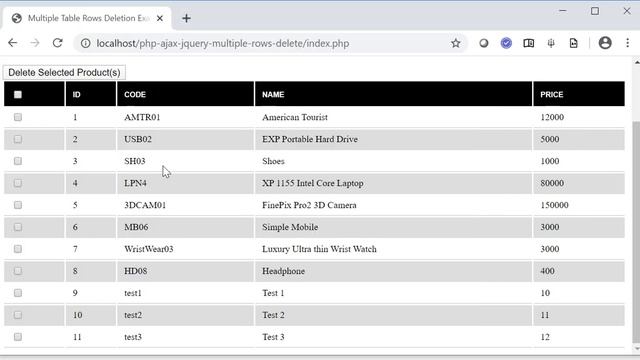Image resolution: width=640 pixels, height=360 pixels.
Task: Open the anchor-shaped extension icon
Action: point(551,43)
